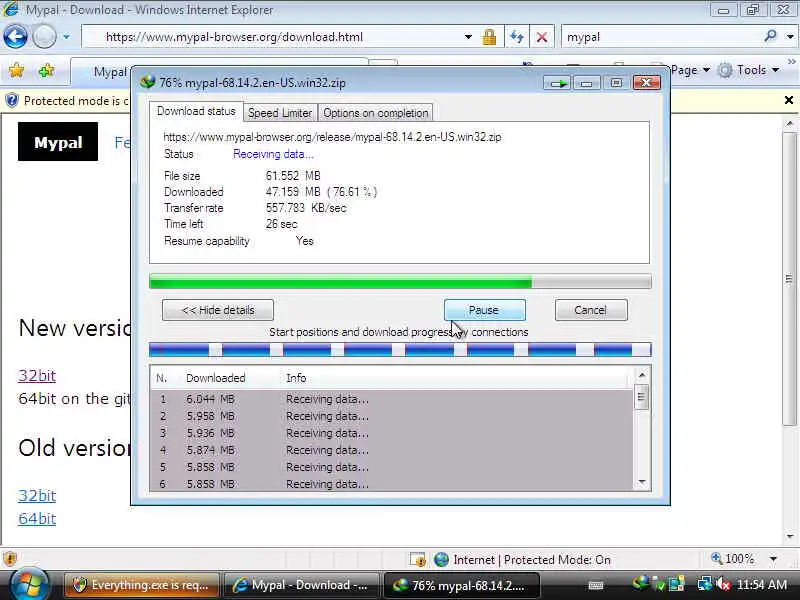Click the blue connections progress bar

[x=400, y=349]
